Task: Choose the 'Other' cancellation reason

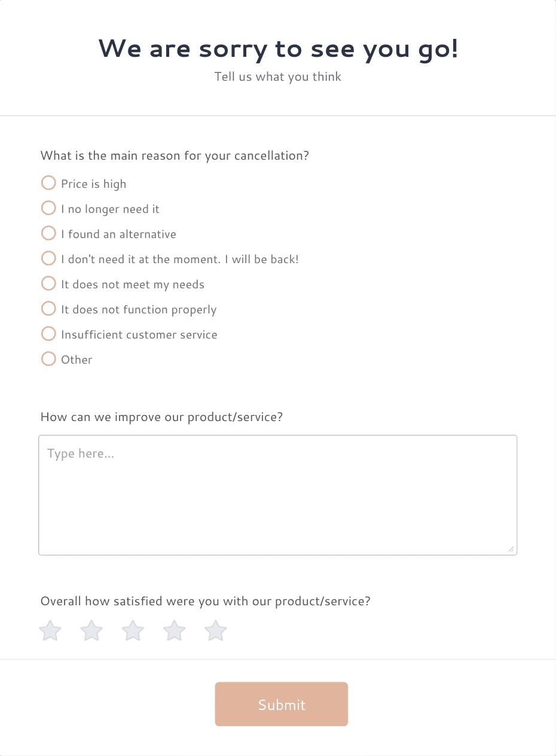Action: coord(48,358)
